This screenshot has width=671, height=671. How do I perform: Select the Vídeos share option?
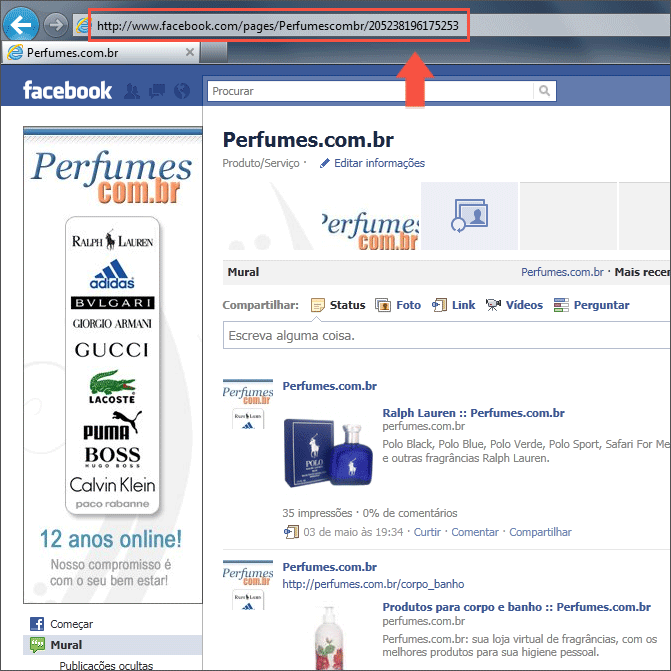click(524, 305)
